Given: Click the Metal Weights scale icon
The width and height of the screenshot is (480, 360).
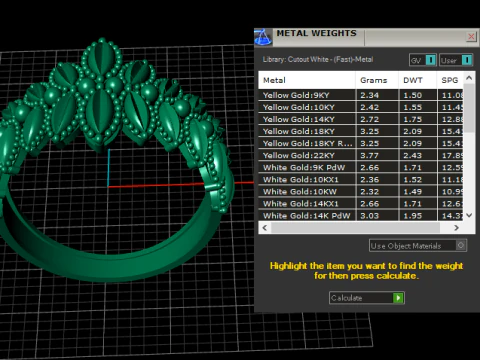Looking at the screenshot, I should pos(263,37).
